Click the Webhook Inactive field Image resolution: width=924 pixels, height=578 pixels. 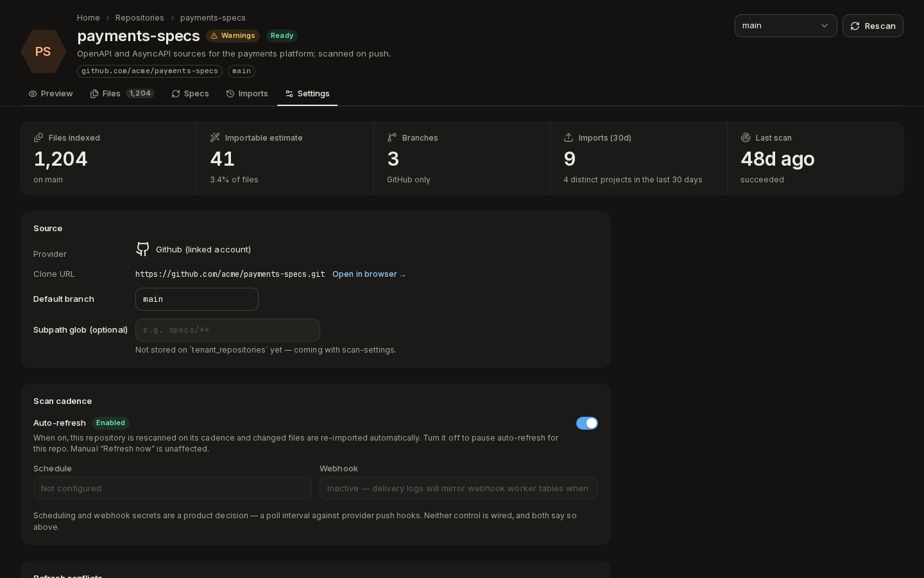459,488
